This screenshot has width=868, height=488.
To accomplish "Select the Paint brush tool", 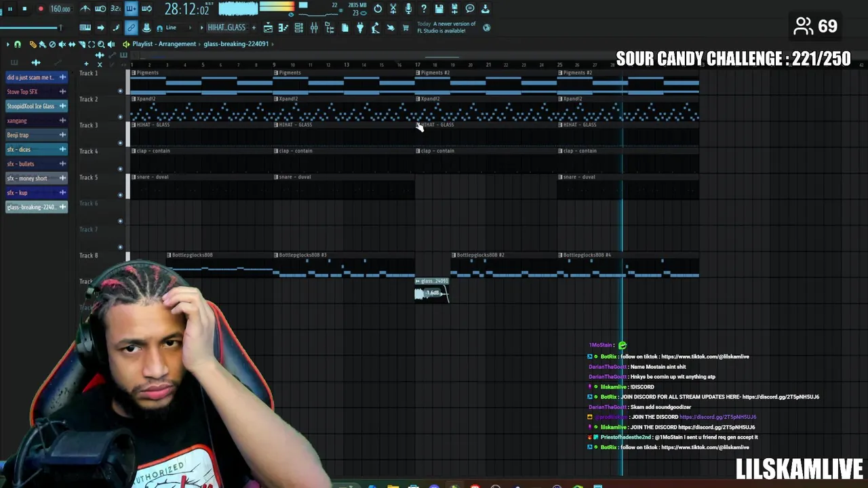I will pyautogui.click(x=42, y=44).
